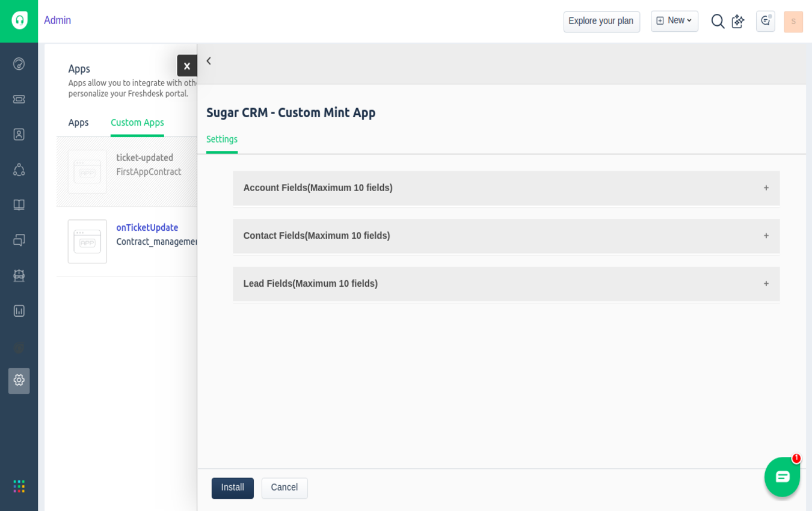Open the Social sidebar icon
Screen dimensions: 812x511
(19, 170)
